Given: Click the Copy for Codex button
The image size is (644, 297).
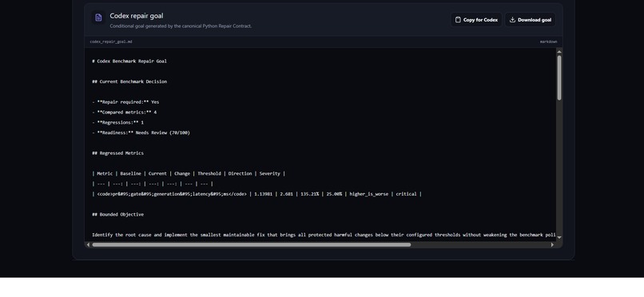Looking at the screenshot, I should coord(476,20).
